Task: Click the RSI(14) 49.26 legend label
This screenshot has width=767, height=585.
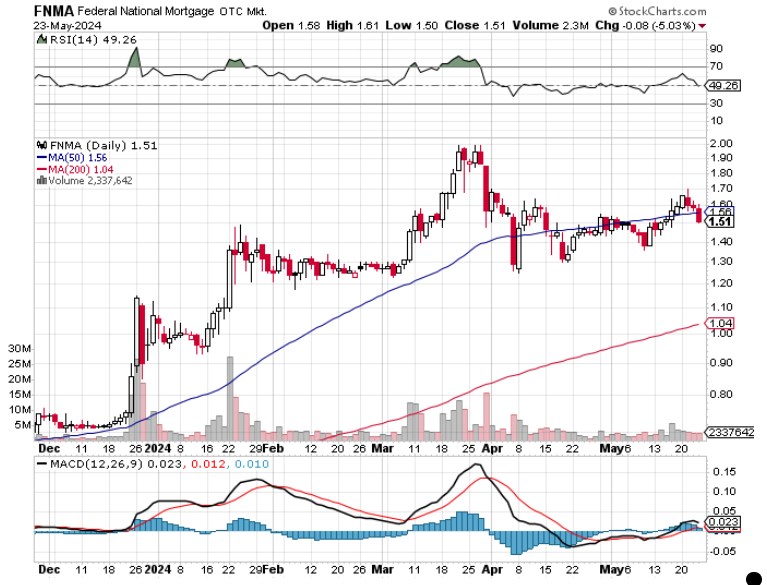Action: click(93, 40)
